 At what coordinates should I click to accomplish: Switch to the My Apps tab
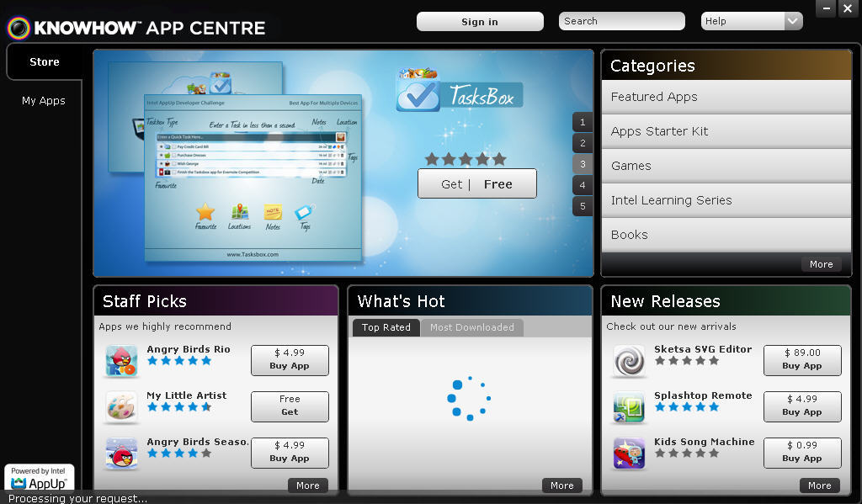pos(44,100)
